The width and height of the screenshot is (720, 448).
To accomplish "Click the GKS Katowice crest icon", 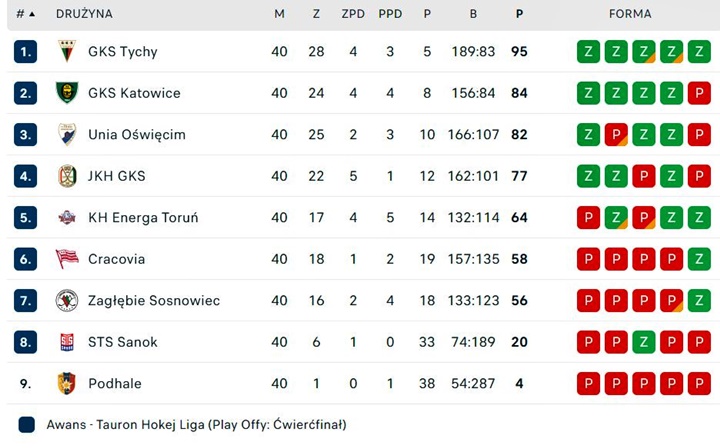I will pos(67,93).
